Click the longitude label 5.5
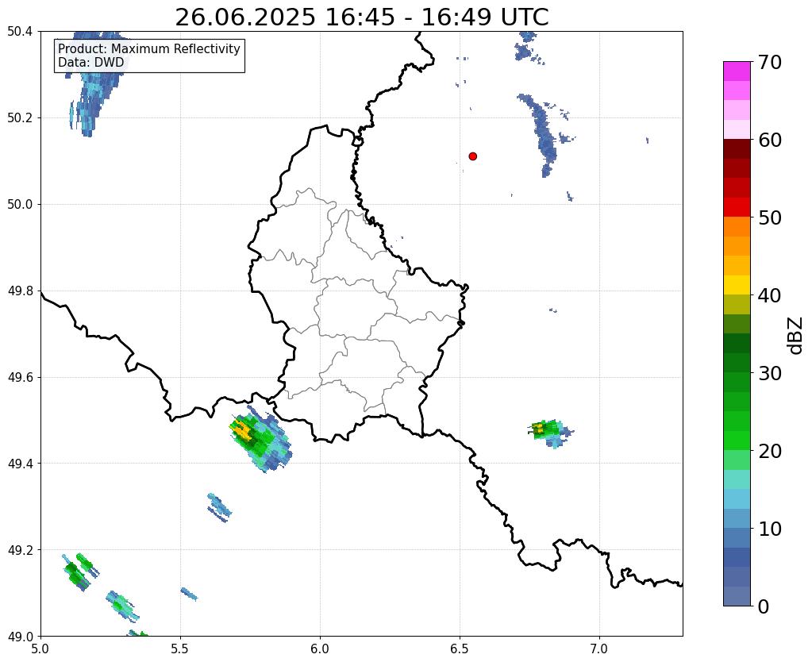 coord(180,649)
